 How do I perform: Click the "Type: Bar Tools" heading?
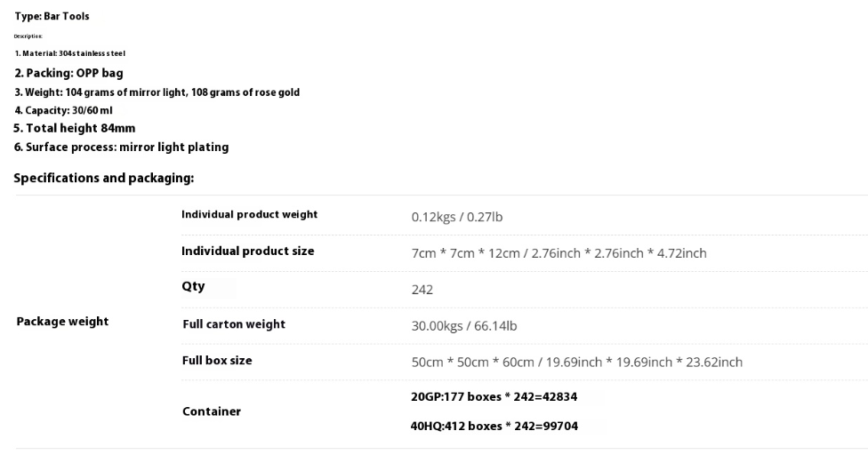(52, 17)
